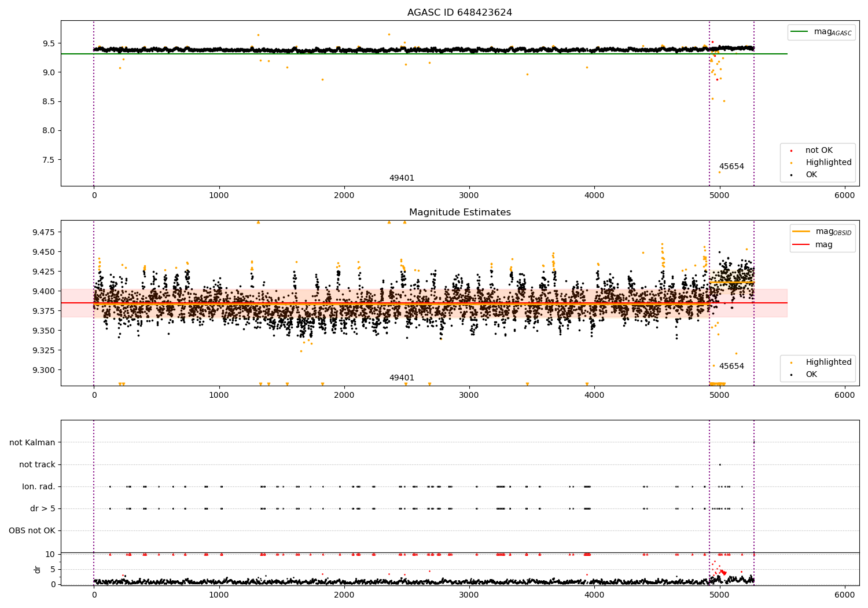Click the 10 tick label on dr axis
The height and width of the screenshot is (608, 868).
[x=50, y=554]
